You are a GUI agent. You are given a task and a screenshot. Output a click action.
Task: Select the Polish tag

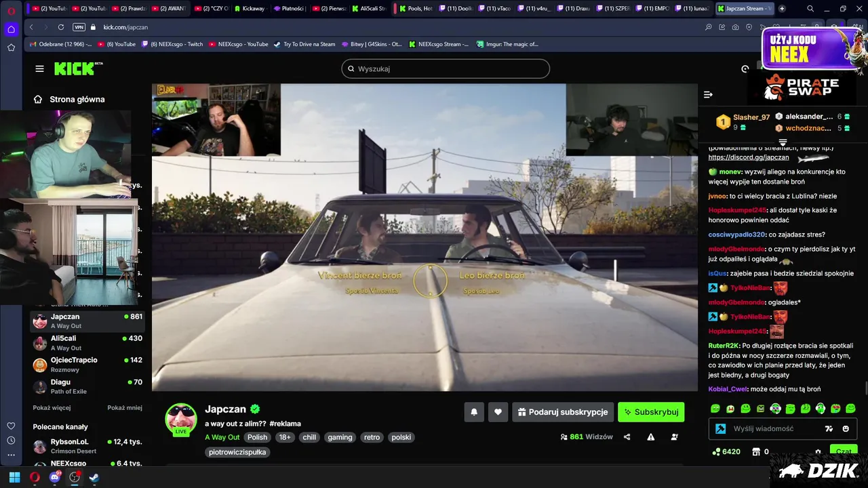[257, 437]
